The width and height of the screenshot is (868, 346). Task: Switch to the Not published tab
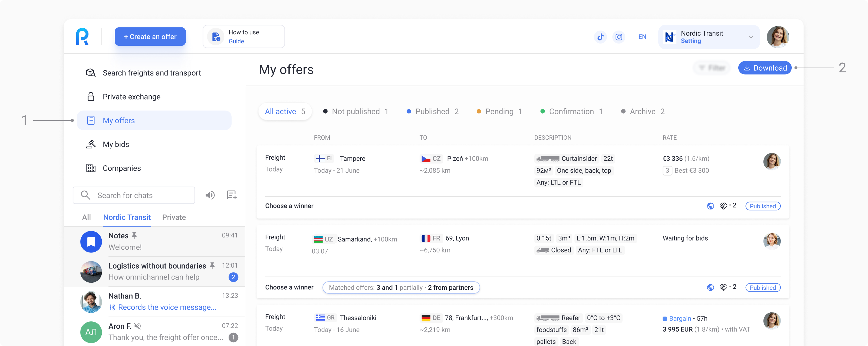click(x=355, y=111)
